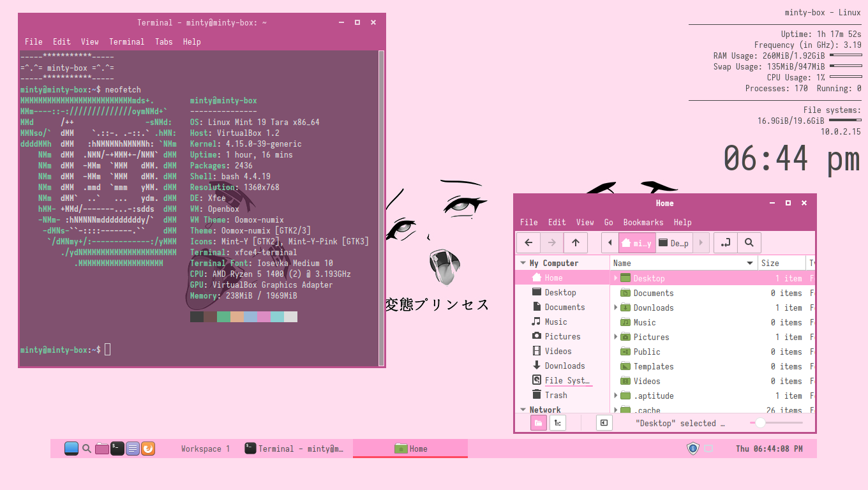Click the file manager zoom slider

pyautogui.click(x=760, y=422)
